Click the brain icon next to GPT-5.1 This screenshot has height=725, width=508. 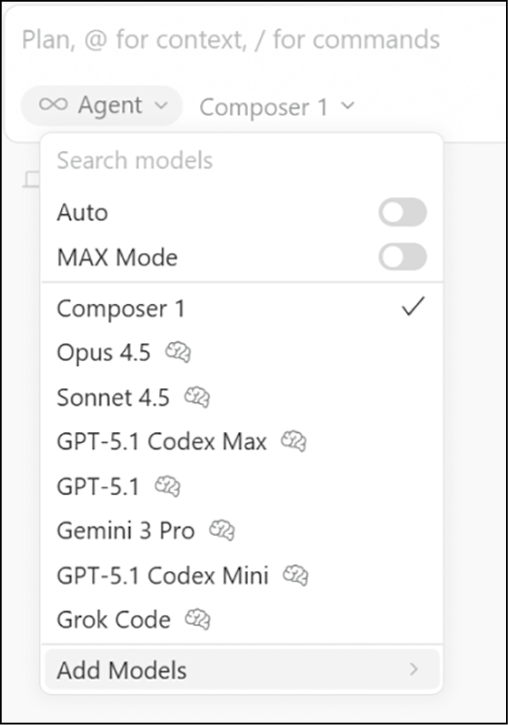tap(167, 486)
